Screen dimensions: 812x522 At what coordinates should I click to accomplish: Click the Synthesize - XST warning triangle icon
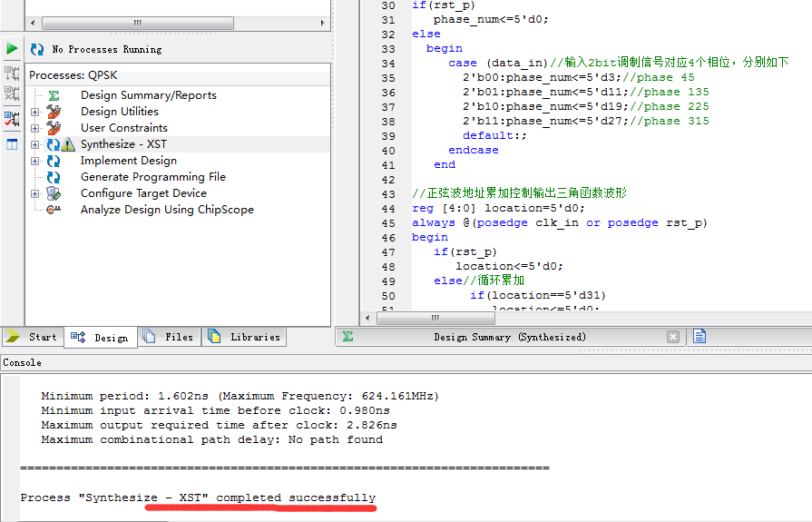pos(68,144)
